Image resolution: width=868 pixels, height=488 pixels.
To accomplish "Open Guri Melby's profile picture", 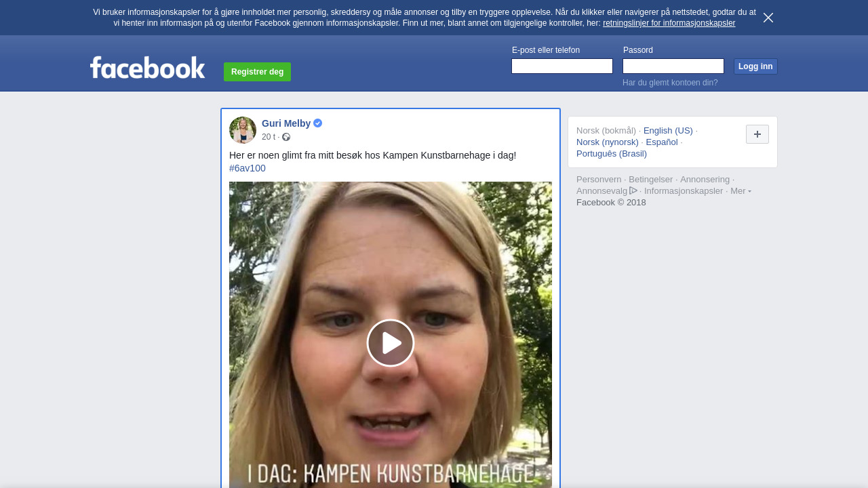I will click(243, 130).
